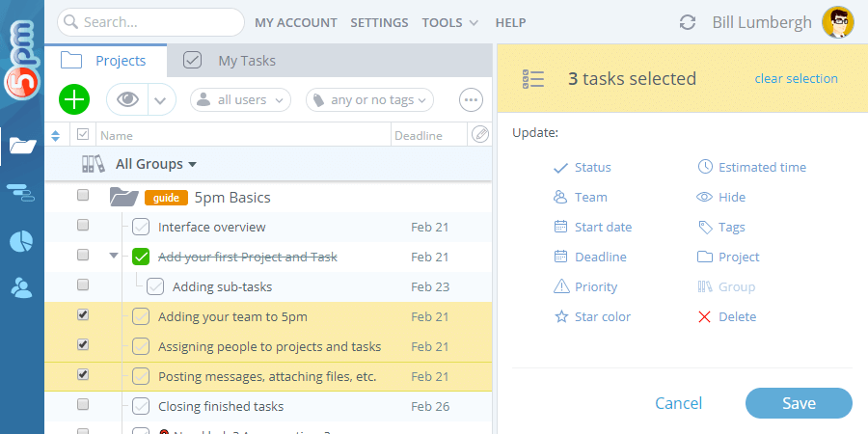Open the TOOLS menu dropdown
This screenshot has height=434, width=868.
click(x=450, y=23)
